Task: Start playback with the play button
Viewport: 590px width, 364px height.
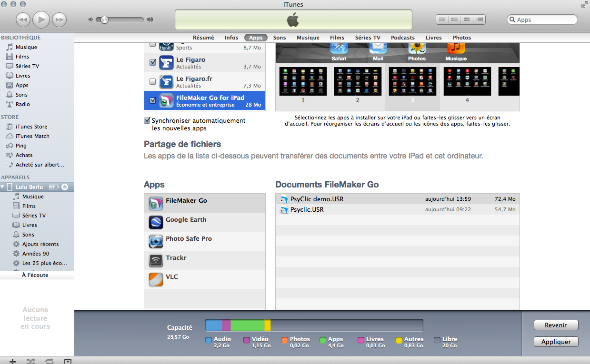Action: coord(41,20)
